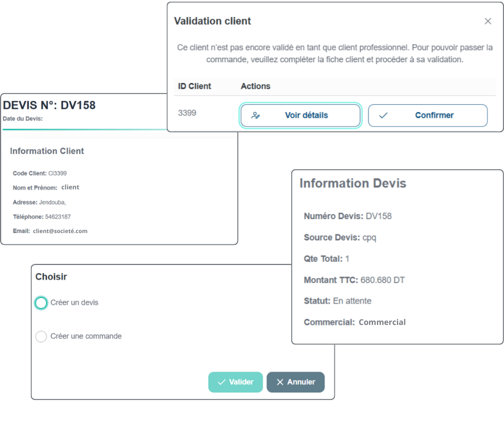
Task: Click the checkmark icon in Valider button
Action: click(221, 382)
